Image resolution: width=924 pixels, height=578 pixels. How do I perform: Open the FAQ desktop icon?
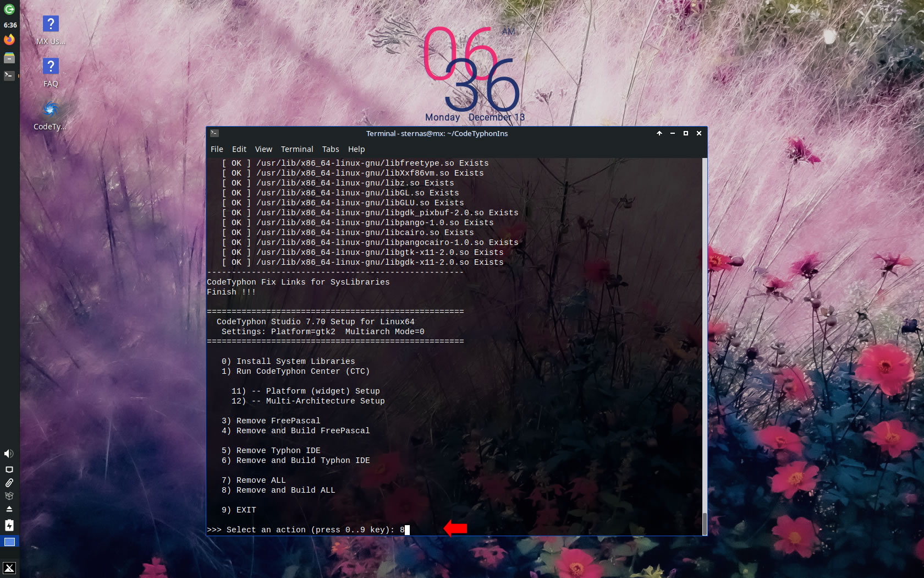click(x=51, y=73)
